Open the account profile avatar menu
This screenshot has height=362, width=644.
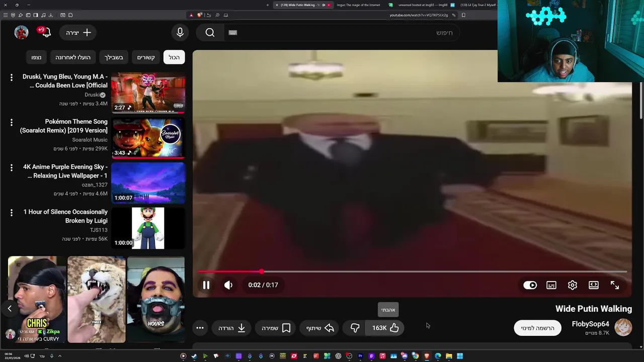(21, 33)
